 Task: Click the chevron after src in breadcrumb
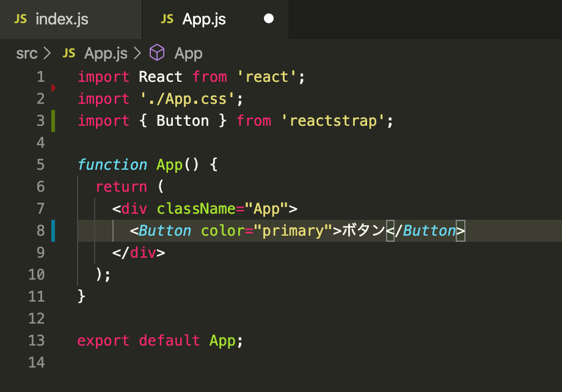pos(47,53)
